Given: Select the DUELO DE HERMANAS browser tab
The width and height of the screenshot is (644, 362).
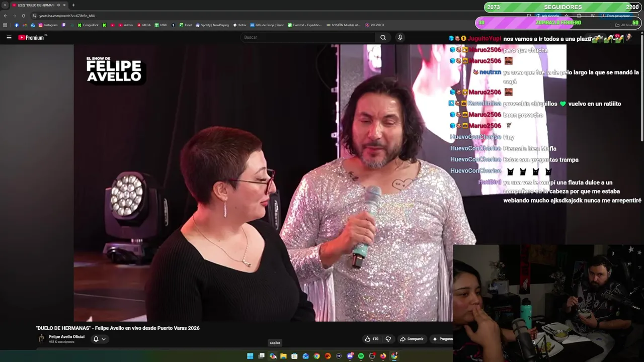Looking at the screenshot, I should pyautogui.click(x=39, y=5).
